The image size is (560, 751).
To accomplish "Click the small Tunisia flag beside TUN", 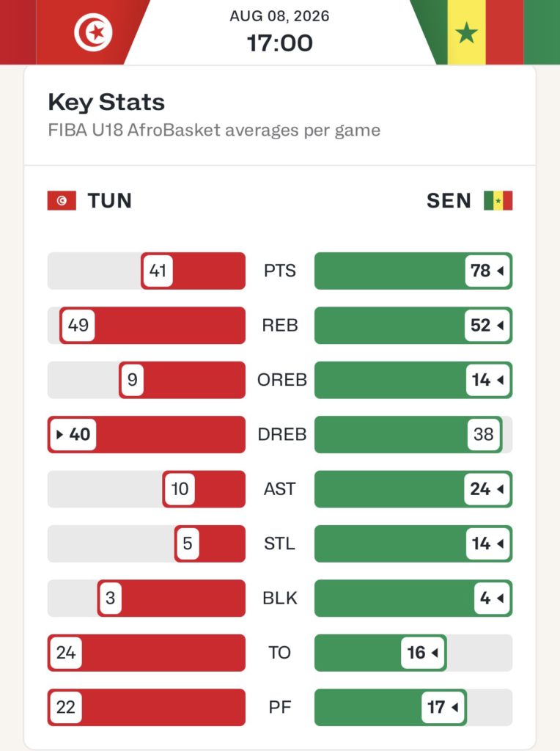I will tap(62, 201).
